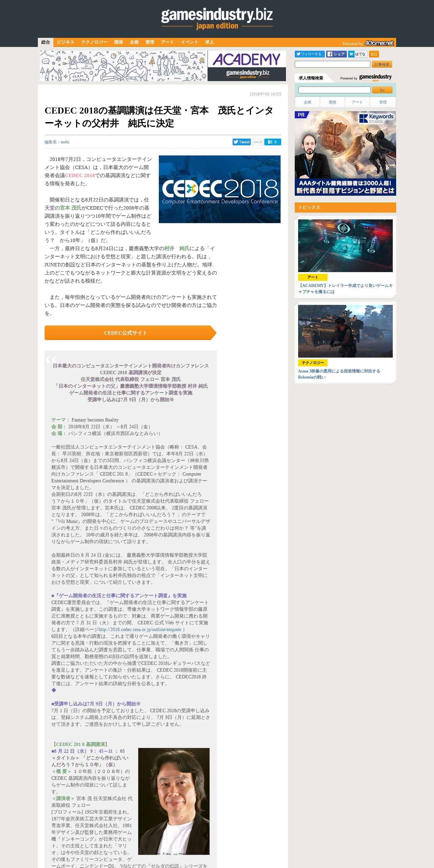Screen dimensions: 434x868
Task: Click the 記事検索 button
Action: tap(382, 64)
